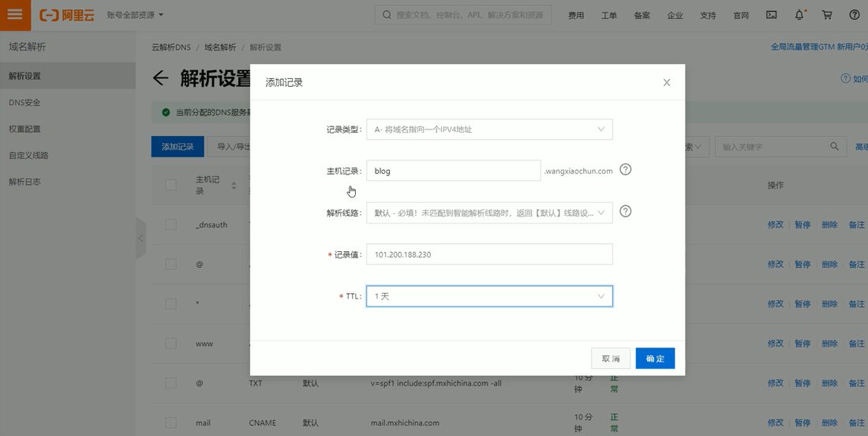Open 企业 in top menu
Screen dimensions: 868x436
(x=675, y=16)
